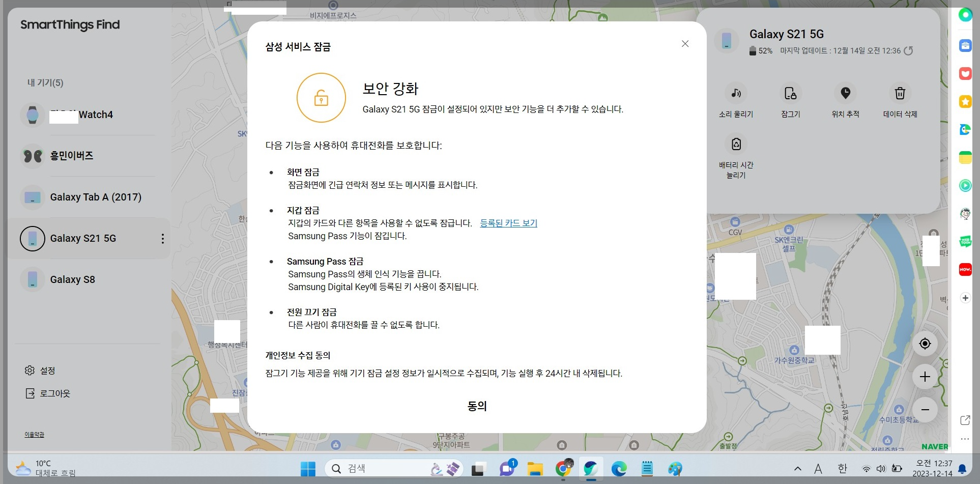Open the chat app with notification badge

pyautogui.click(x=507, y=468)
